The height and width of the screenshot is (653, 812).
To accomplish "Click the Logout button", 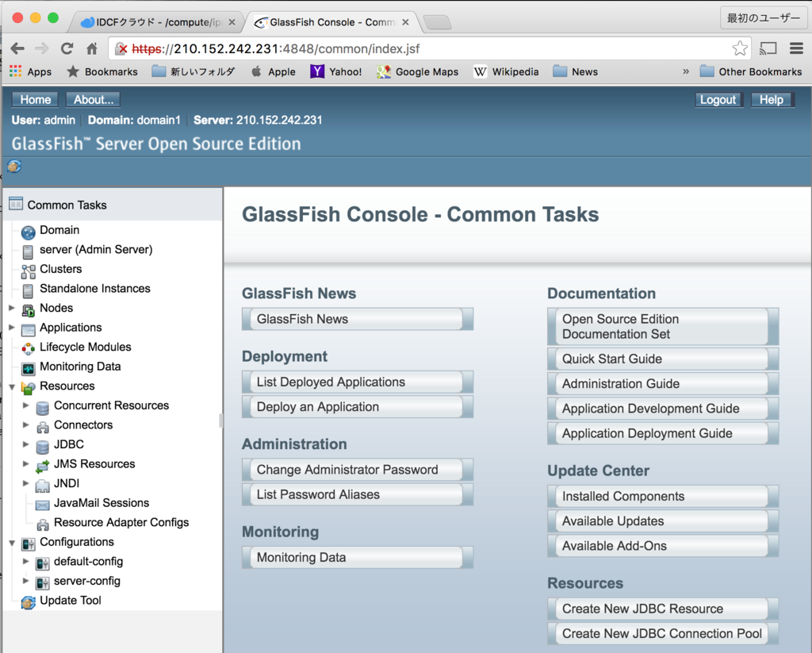I will 718,99.
